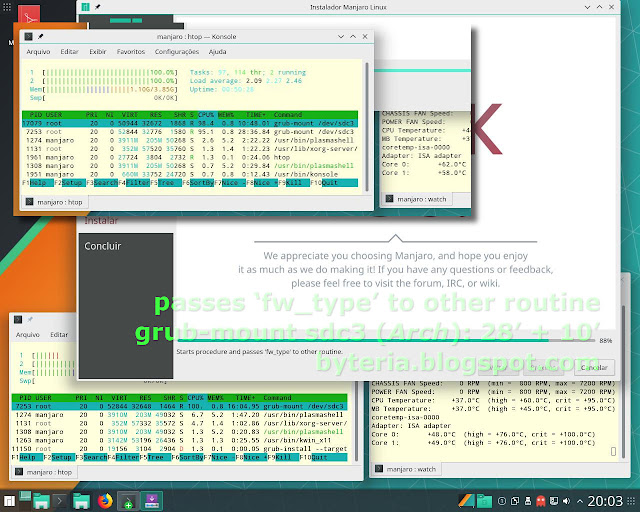Open the removable devices tray icon
Image resolution: width=640 pixels, height=512 pixels.
point(528,501)
